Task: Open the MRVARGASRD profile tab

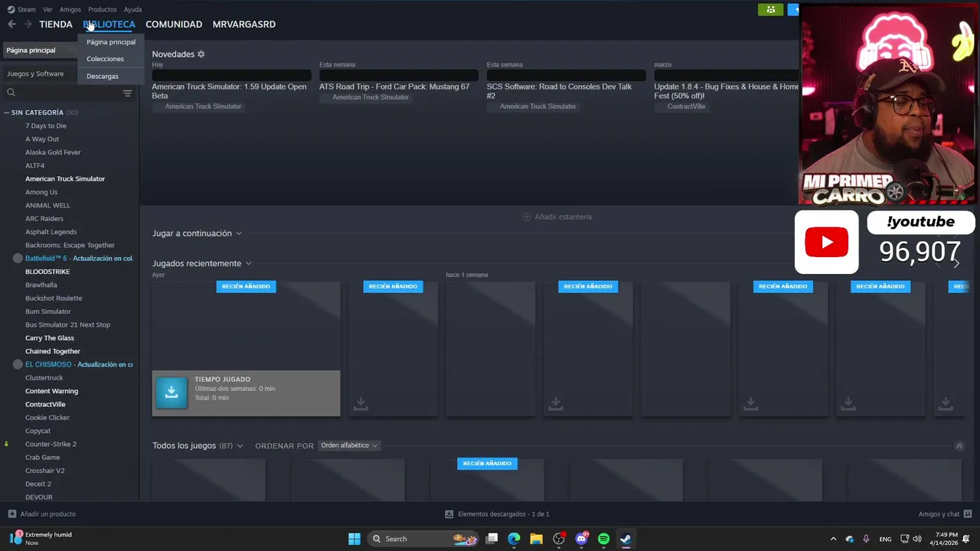Action: pyautogui.click(x=244, y=24)
